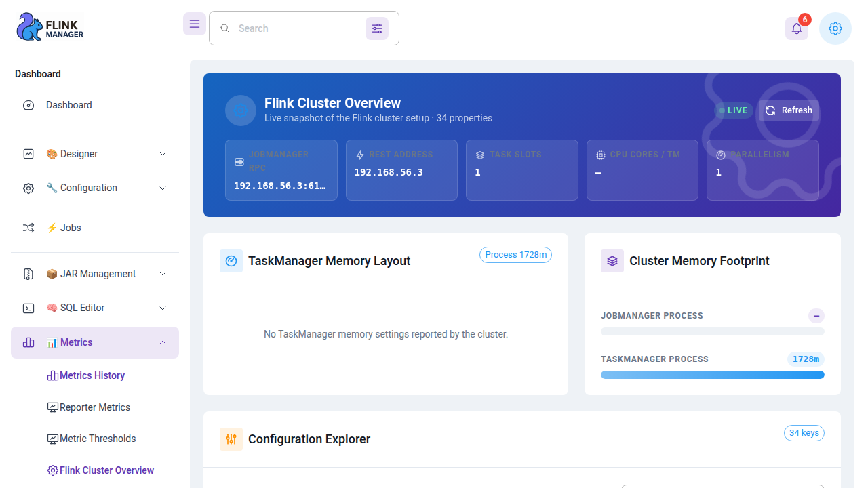Open notifications bell with 6 badge
This screenshot has width=868, height=488.
(x=797, y=28)
